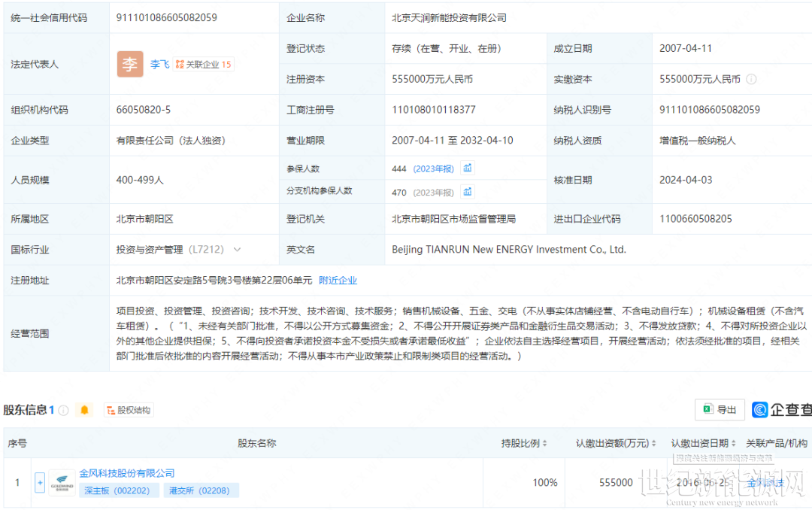Open chart icon beside 470 branch insured count
This screenshot has height=510, width=812.
pos(468,191)
